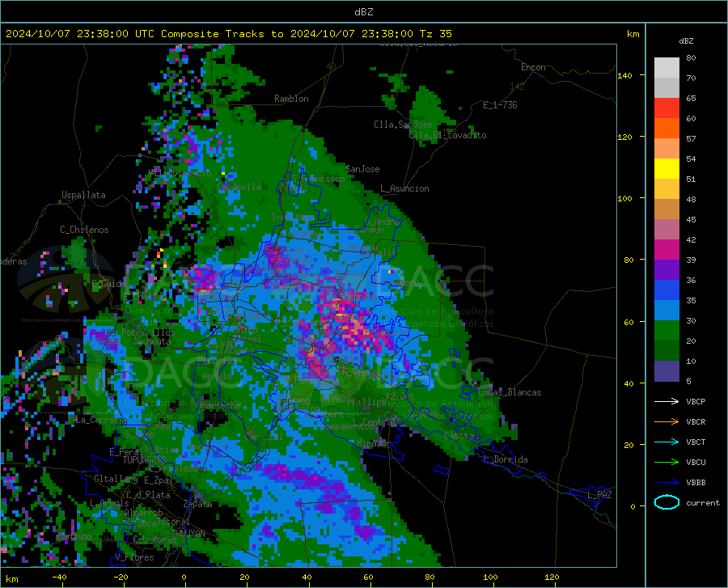Pick the yellow 51-54 dBZ swatch
Image resolution: width=728 pixels, height=588 pixels.
pyautogui.click(x=667, y=169)
